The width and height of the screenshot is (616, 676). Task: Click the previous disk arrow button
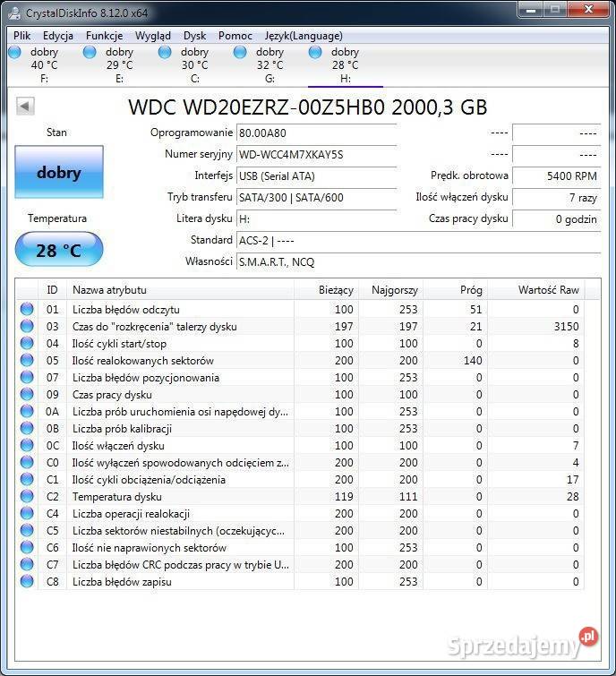tap(25, 106)
